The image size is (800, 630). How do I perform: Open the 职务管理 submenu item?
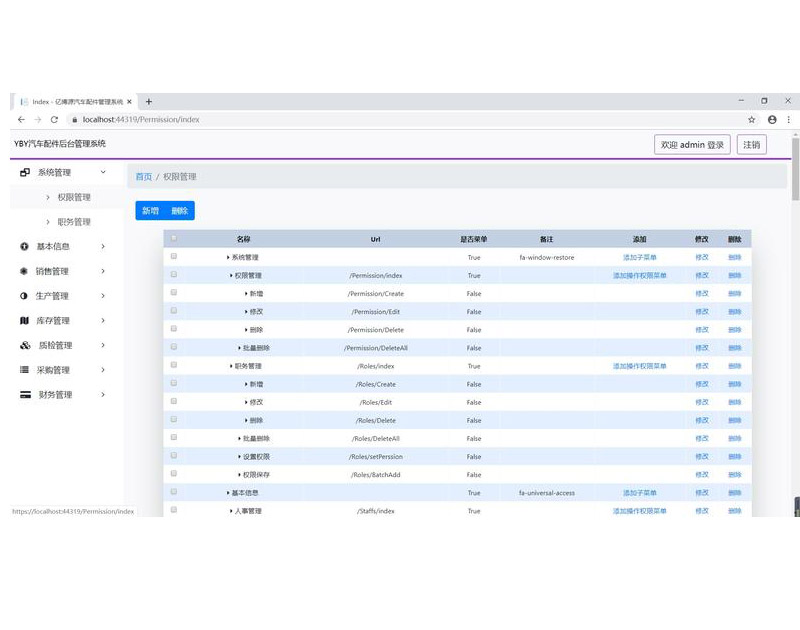click(73, 222)
